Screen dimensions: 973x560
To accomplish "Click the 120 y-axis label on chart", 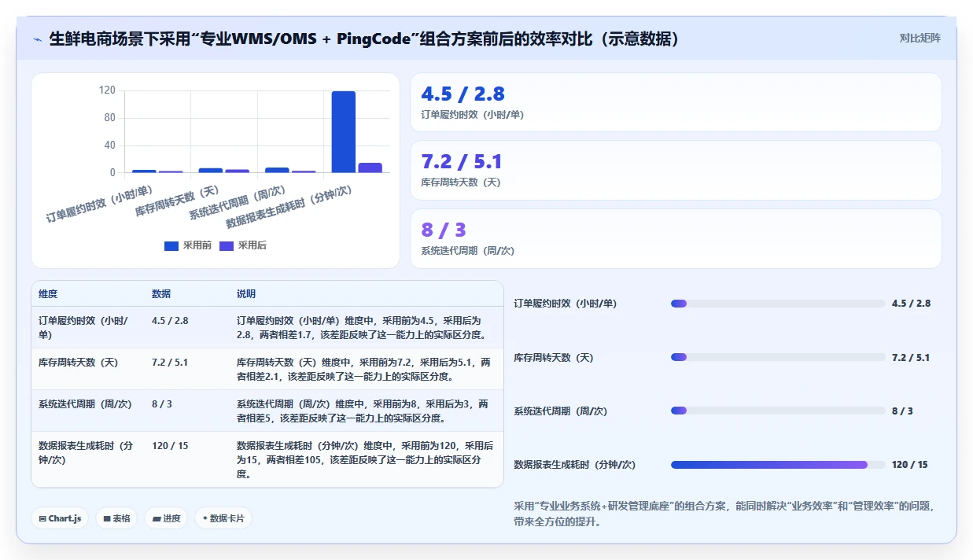I will tap(107, 90).
